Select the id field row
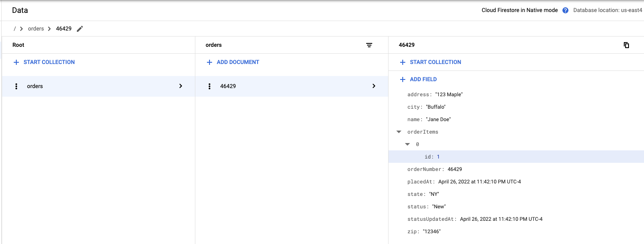 click(432, 157)
